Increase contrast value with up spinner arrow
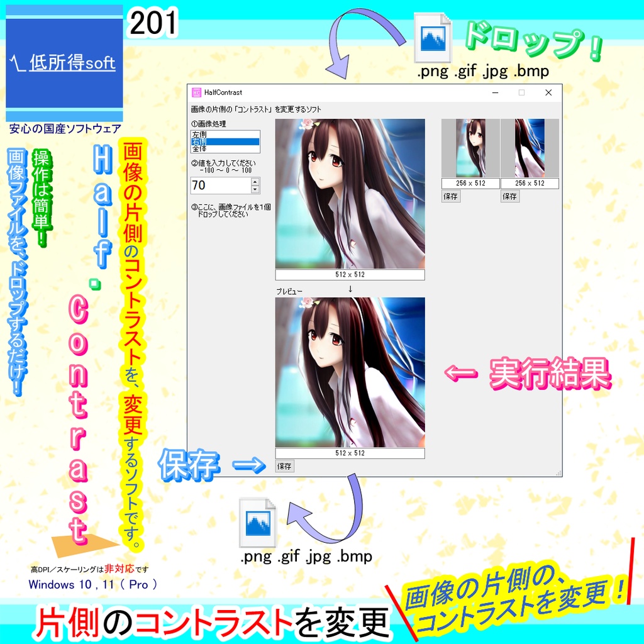The height and width of the screenshot is (644, 644). (255, 182)
